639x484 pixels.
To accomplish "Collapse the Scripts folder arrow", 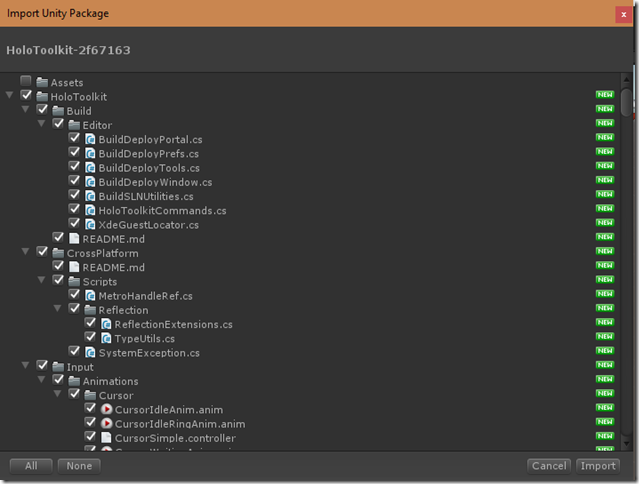I will point(42,280).
